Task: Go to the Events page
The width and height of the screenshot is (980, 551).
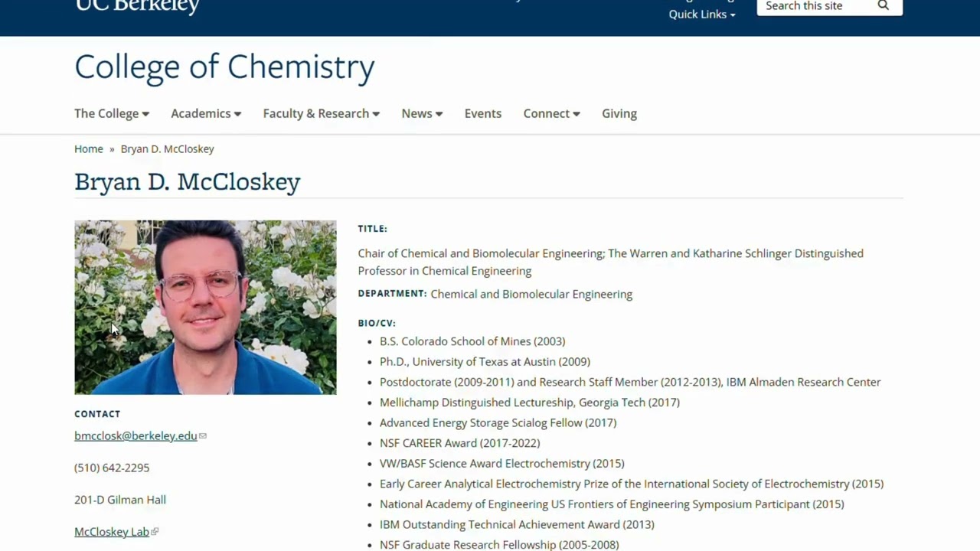Action: tap(483, 113)
